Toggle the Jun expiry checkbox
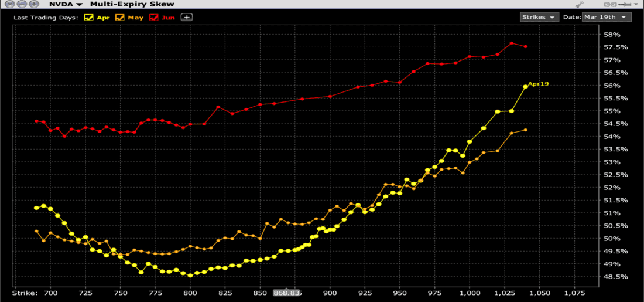This screenshot has width=644, height=302. pyautogui.click(x=152, y=18)
